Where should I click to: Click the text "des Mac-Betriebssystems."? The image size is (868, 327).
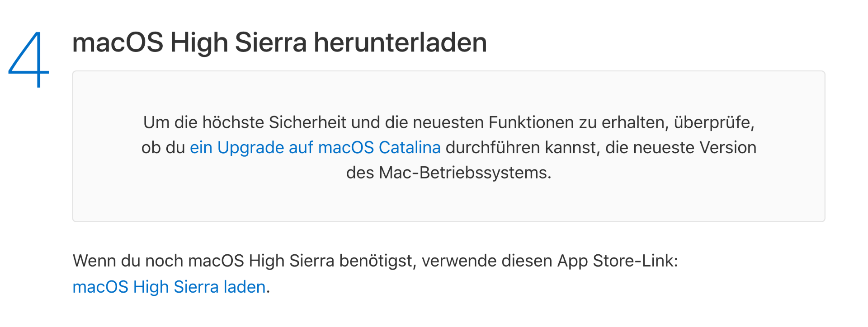click(x=448, y=173)
